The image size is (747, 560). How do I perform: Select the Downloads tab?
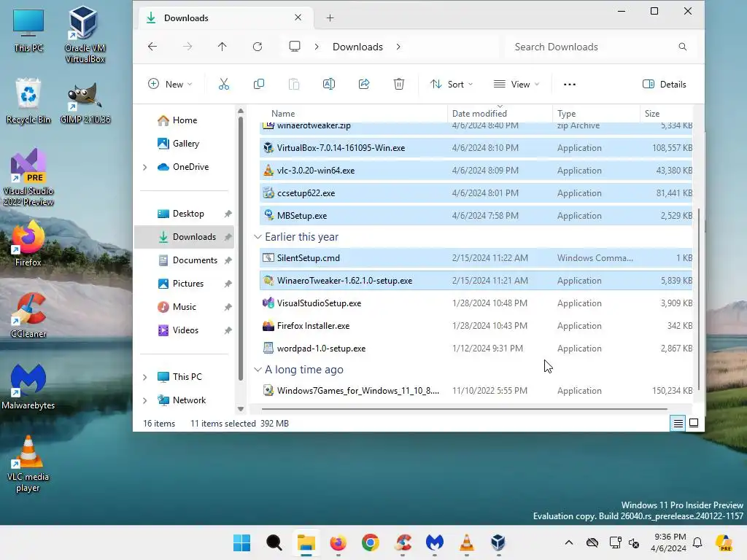(224, 18)
